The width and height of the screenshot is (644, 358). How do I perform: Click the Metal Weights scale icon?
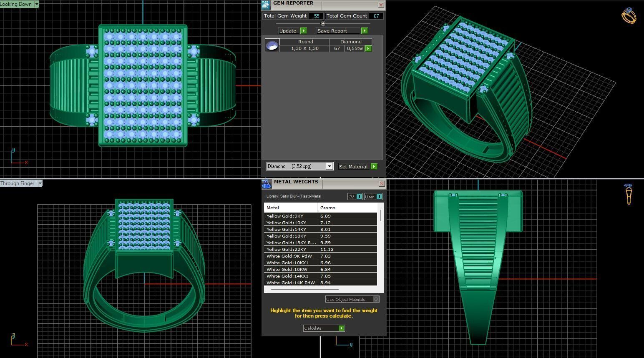point(266,184)
